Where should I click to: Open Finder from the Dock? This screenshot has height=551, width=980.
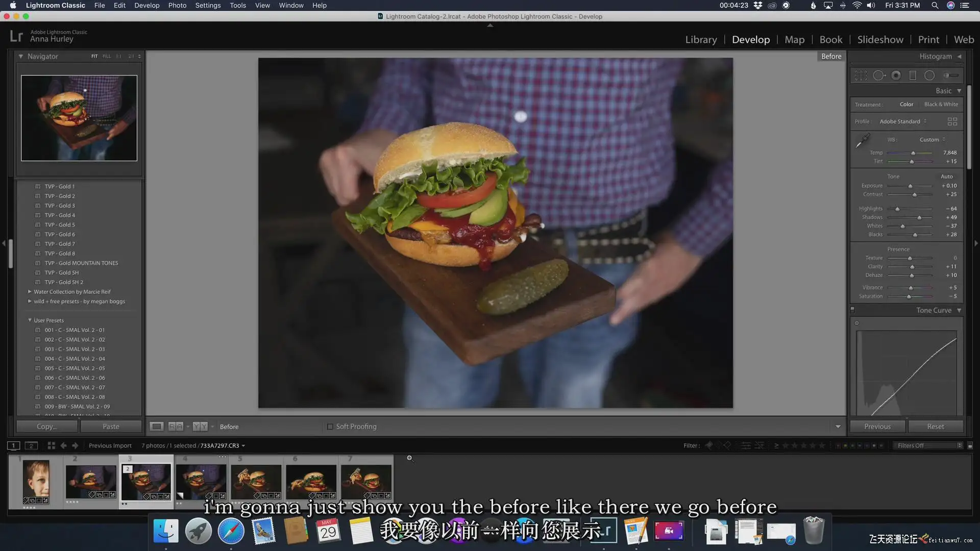pyautogui.click(x=166, y=531)
